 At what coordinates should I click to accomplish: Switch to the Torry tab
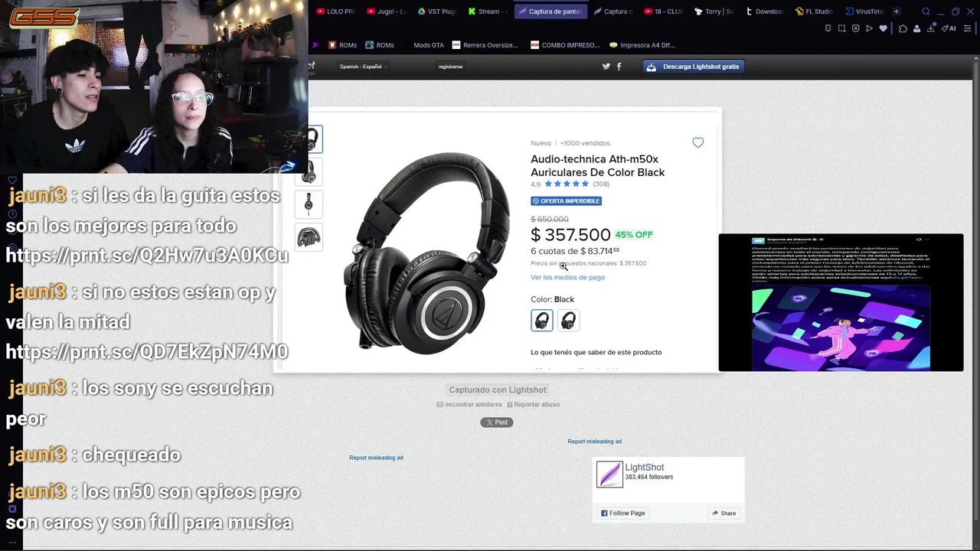[714, 11]
